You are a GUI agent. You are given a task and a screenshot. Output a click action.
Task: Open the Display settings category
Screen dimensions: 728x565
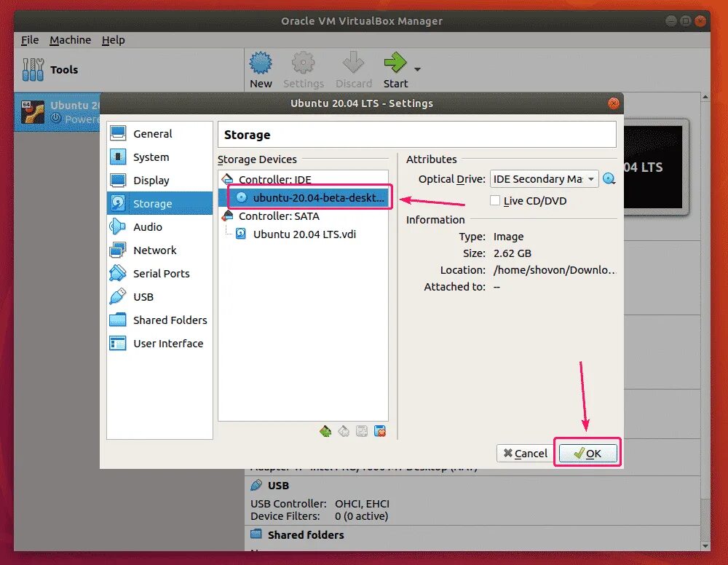[x=159, y=180]
